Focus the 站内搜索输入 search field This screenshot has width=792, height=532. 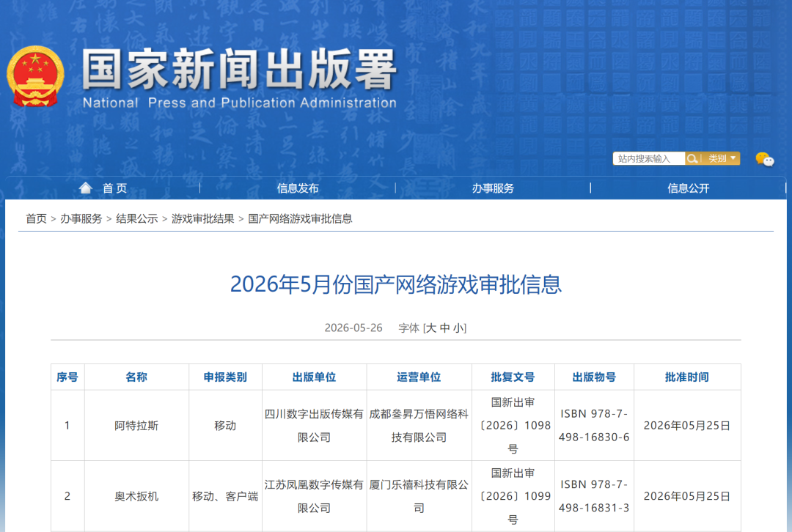(648, 158)
